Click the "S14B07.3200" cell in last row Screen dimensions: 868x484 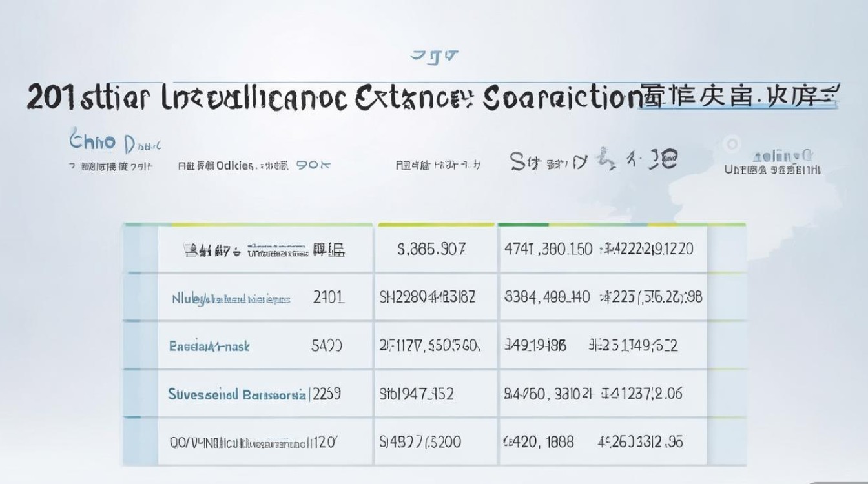pos(420,443)
